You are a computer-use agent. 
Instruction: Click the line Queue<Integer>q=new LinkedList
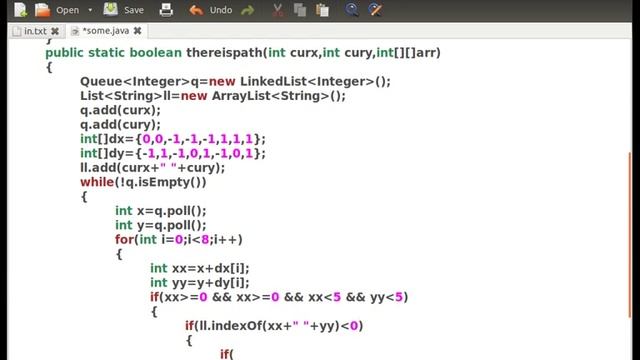point(235,82)
